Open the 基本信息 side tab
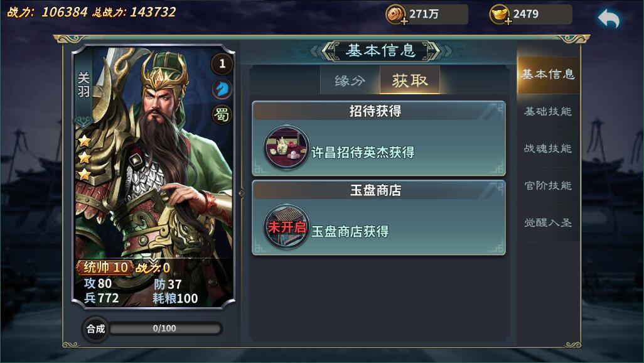The image size is (644, 363). [548, 74]
